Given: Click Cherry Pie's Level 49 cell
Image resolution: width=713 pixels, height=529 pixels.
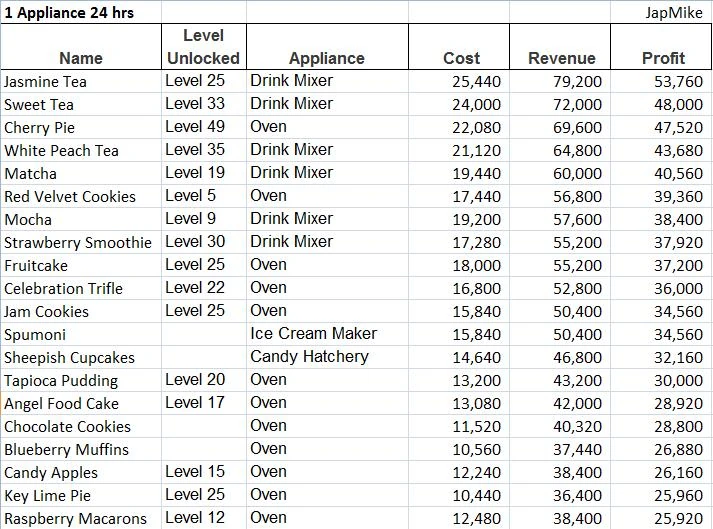Looking at the screenshot, I should coord(204,127).
